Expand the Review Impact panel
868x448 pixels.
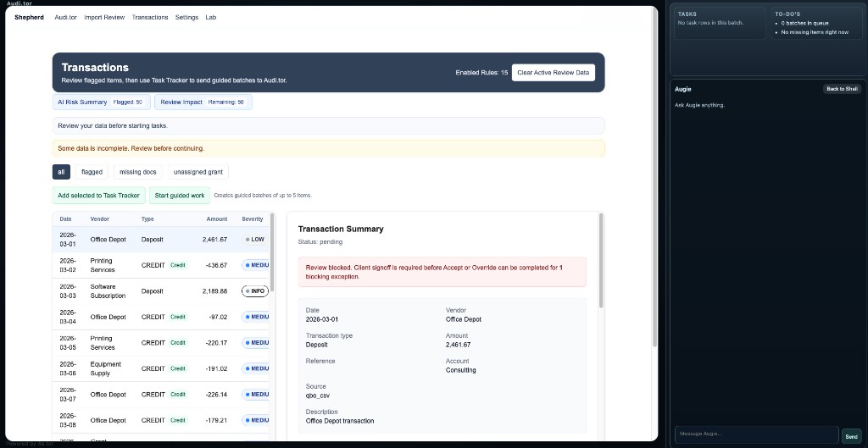pyautogui.click(x=203, y=102)
